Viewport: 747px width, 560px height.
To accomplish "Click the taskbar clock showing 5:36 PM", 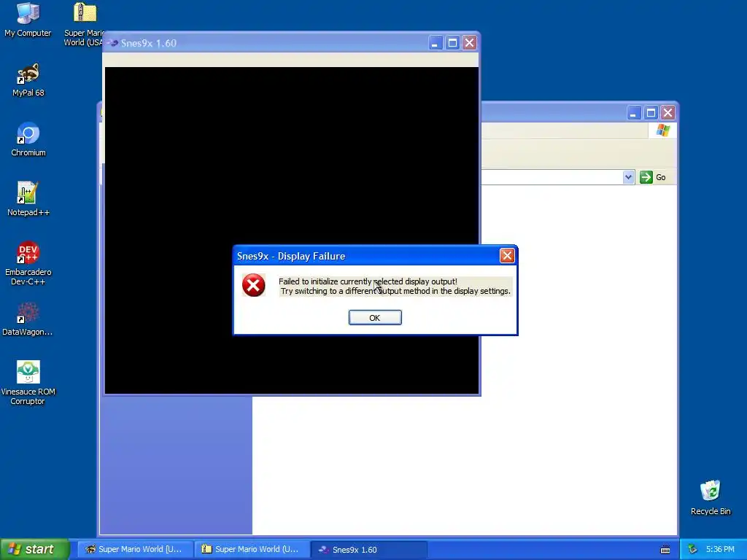I will pos(720,550).
